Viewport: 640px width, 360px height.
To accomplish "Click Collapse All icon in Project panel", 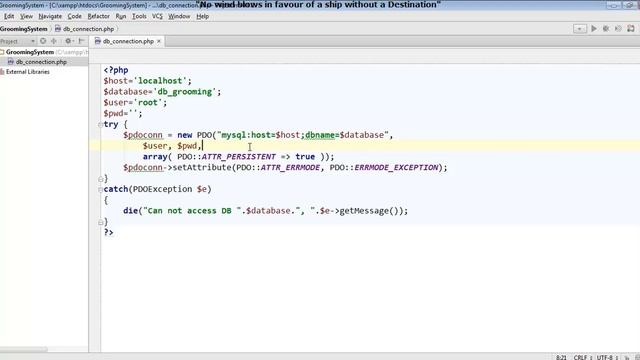I will (x=54, y=41).
